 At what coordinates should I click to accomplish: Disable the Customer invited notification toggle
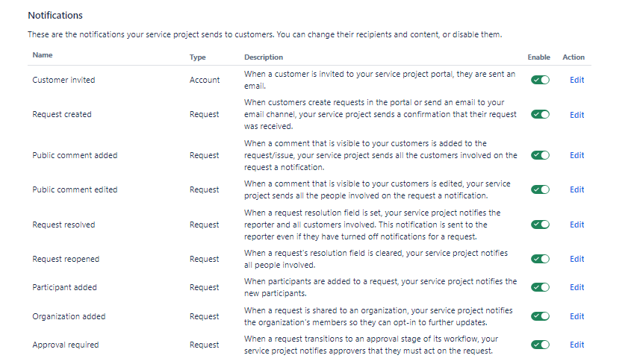[x=540, y=80]
